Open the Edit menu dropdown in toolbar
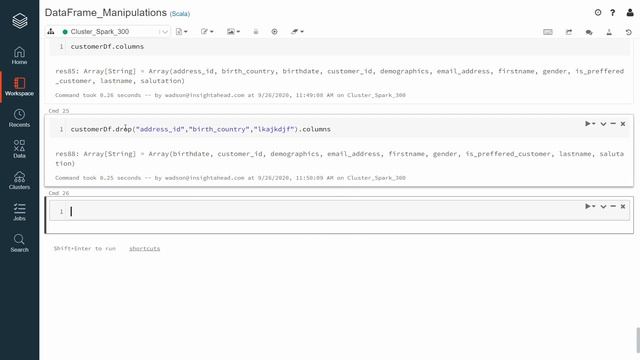 207,31
